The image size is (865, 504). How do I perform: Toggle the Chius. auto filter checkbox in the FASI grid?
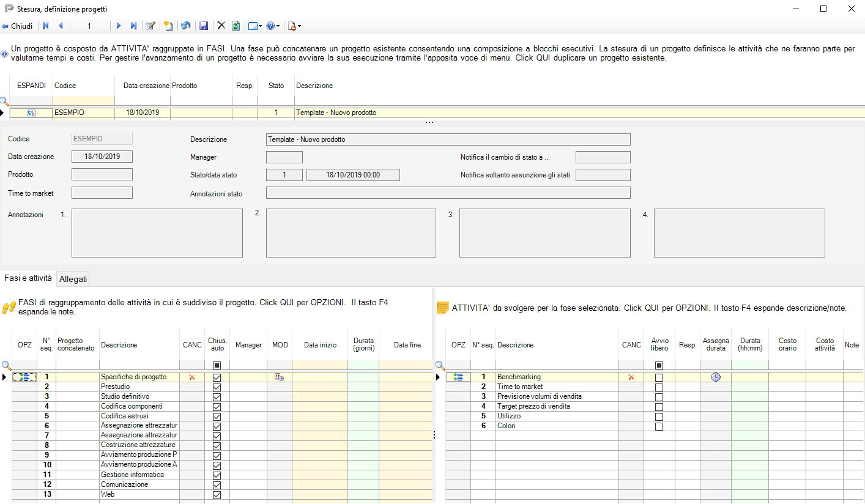[x=217, y=365]
